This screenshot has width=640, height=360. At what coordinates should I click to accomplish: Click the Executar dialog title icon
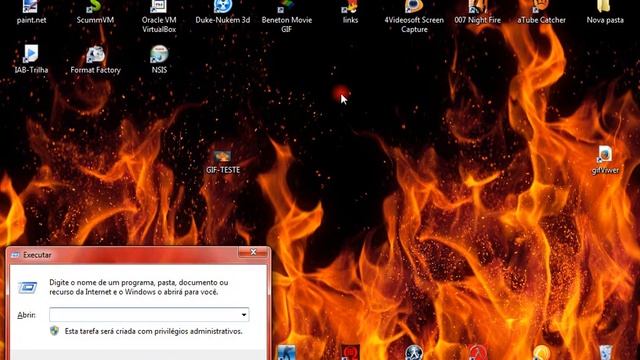[x=16, y=255]
